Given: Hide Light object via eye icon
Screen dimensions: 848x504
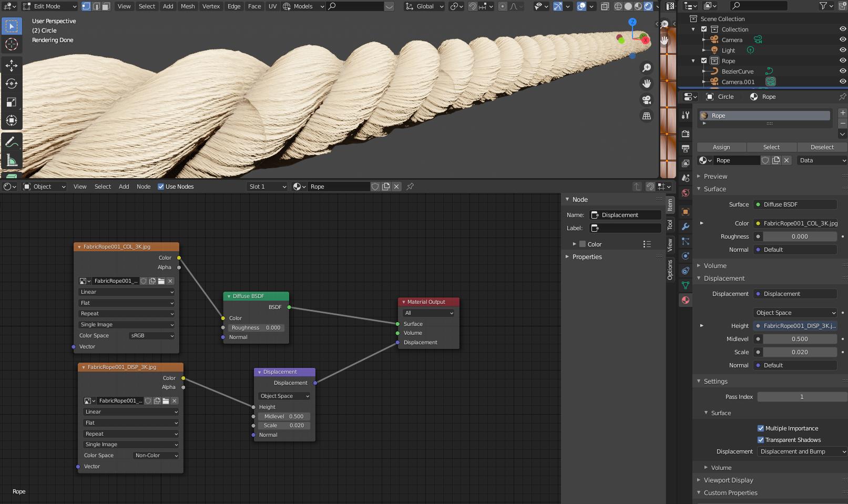Looking at the screenshot, I should (843, 50).
